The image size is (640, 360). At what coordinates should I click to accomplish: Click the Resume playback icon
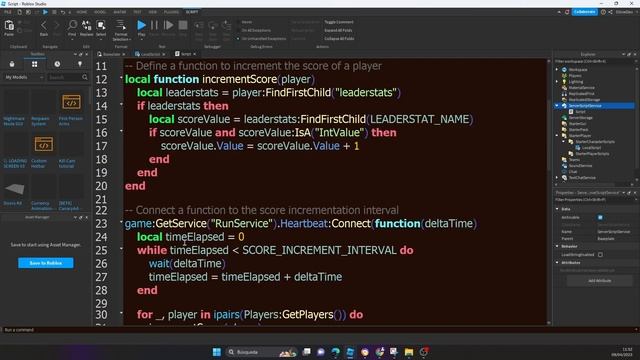pyautogui.click(x=168, y=25)
